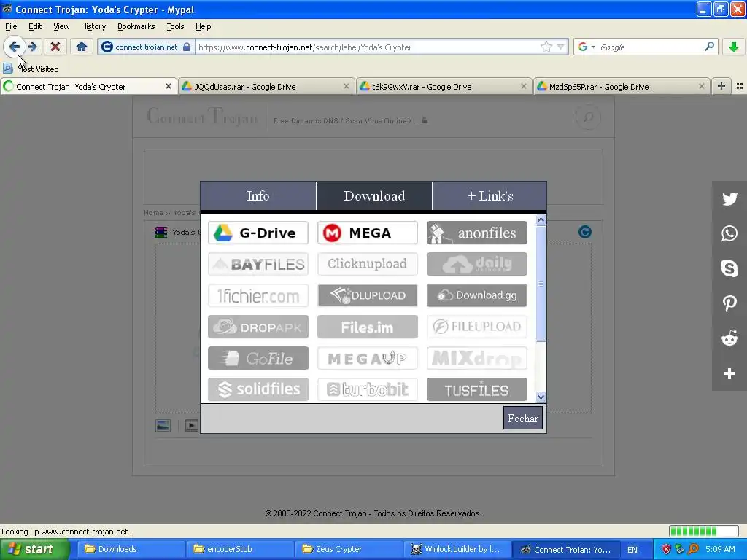Expand more share options plus icon
Screen dimensions: 747x560
click(x=729, y=373)
